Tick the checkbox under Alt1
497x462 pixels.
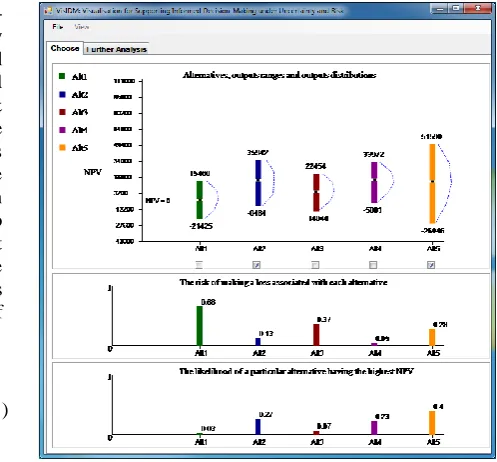(199, 265)
